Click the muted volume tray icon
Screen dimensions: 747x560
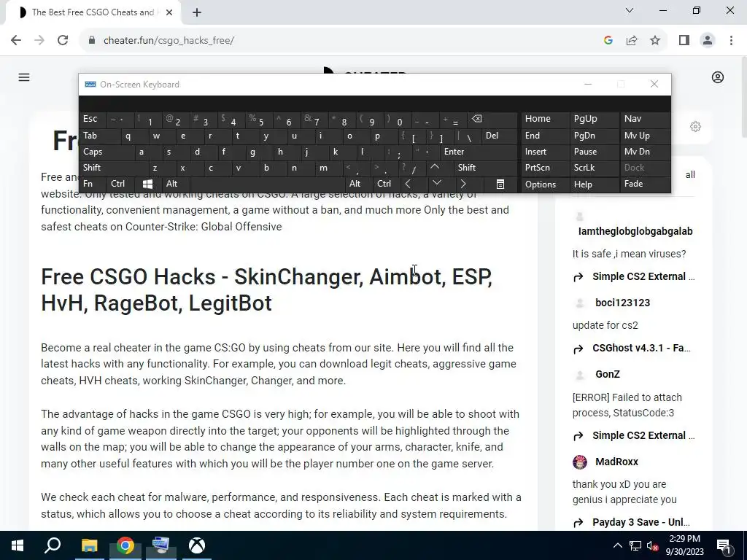click(652, 545)
